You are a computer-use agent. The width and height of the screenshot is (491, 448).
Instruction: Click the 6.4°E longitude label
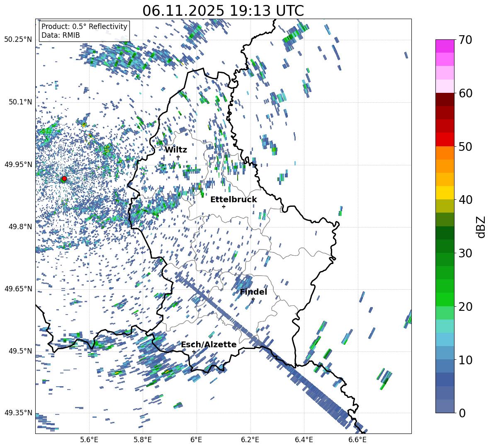pyautogui.click(x=304, y=440)
